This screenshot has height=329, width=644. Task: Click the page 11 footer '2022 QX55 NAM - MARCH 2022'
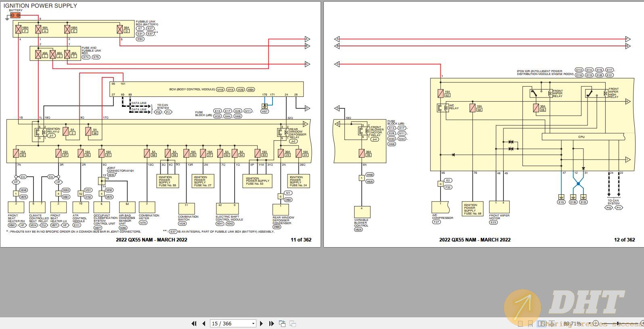click(x=151, y=239)
